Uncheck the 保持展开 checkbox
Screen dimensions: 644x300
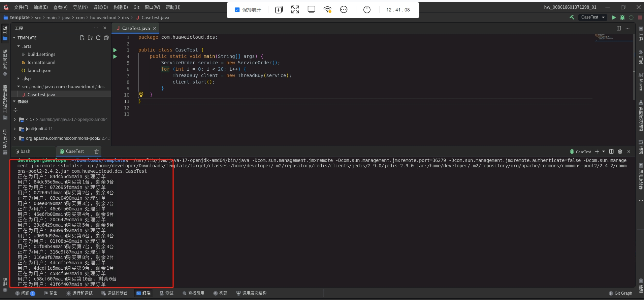pyautogui.click(x=237, y=10)
